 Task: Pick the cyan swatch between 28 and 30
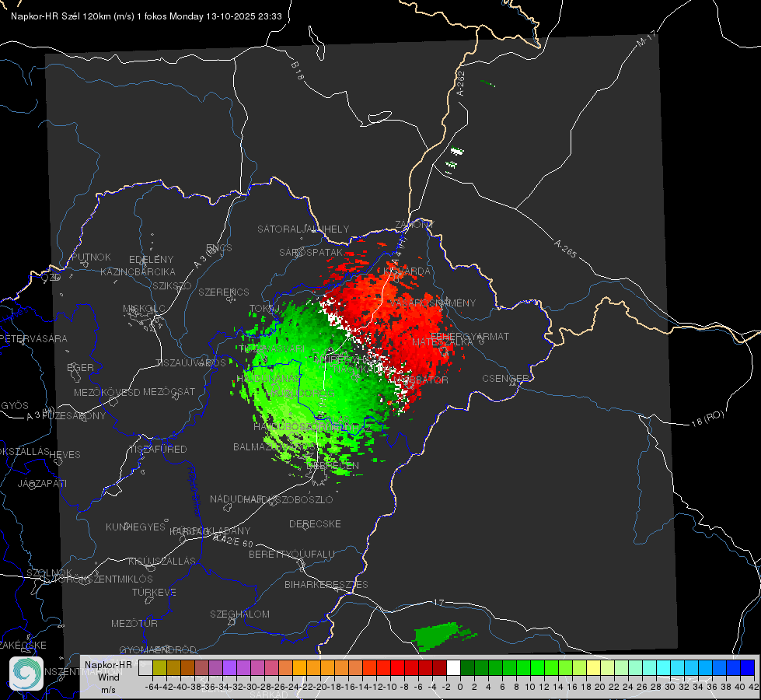[664, 667]
